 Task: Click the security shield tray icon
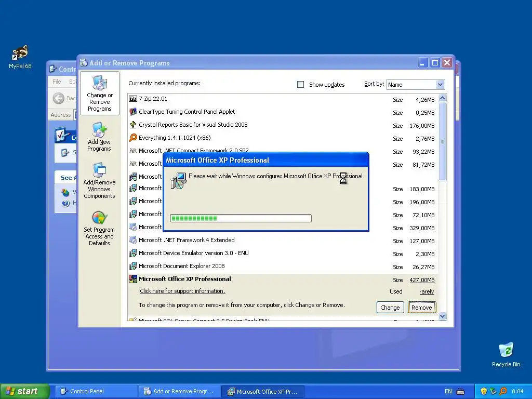pos(484,391)
